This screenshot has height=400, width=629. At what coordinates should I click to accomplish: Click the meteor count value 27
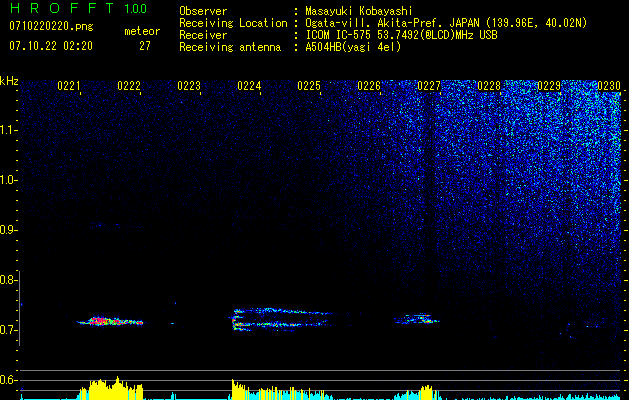pos(145,46)
